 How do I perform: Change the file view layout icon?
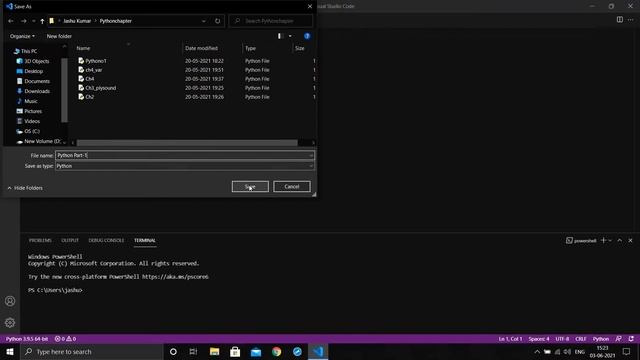click(281, 36)
